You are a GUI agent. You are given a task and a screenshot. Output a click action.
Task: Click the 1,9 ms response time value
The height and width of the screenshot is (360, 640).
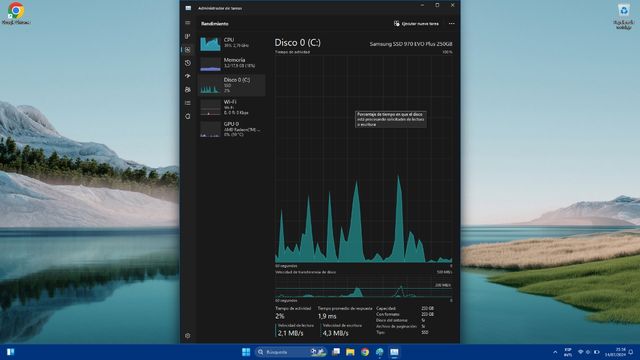[x=327, y=316]
